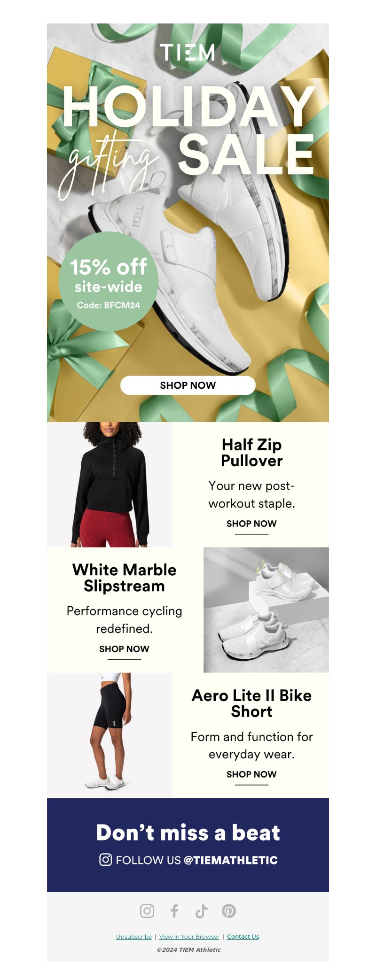376x980 pixels.
Task: Visit the Pinterest icon link
Action: (229, 911)
